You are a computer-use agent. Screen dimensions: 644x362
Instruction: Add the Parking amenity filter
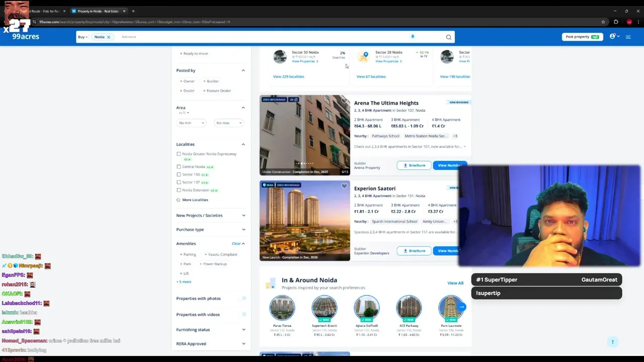click(188, 254)
